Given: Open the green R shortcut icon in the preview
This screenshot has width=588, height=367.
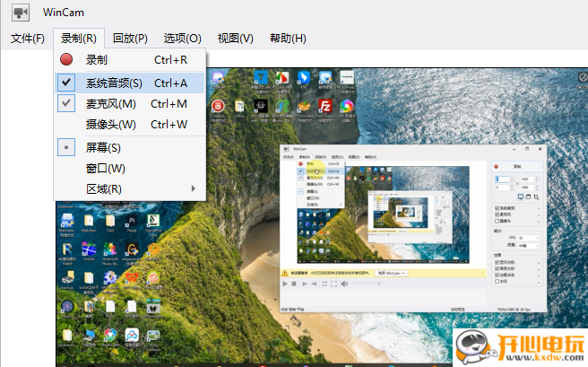Looking at the screenshot, I should 282,106.
